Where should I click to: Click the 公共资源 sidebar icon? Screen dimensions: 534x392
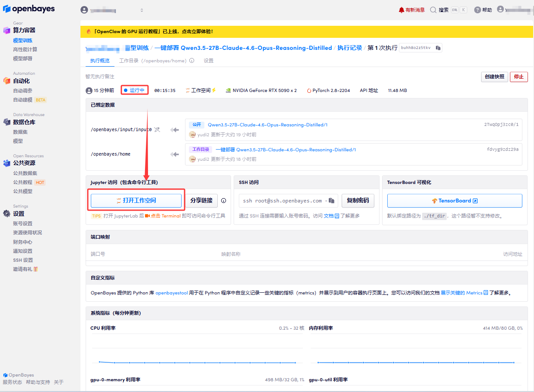coord(7,163)
